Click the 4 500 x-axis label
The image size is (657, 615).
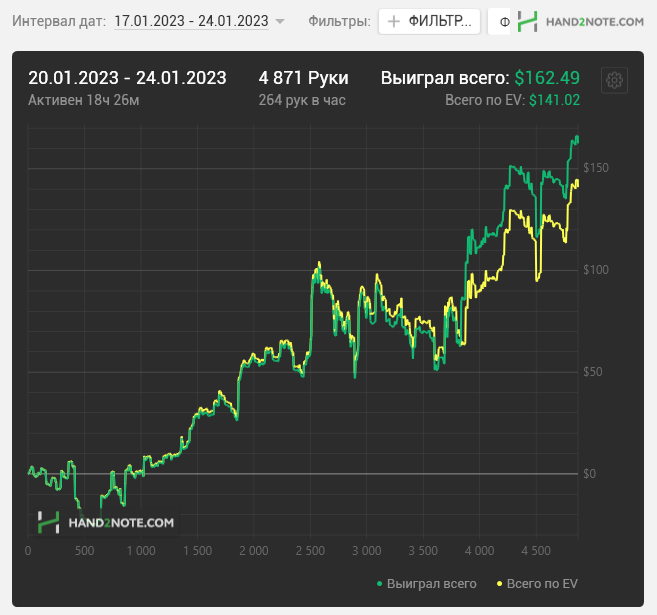pos(535,551)
